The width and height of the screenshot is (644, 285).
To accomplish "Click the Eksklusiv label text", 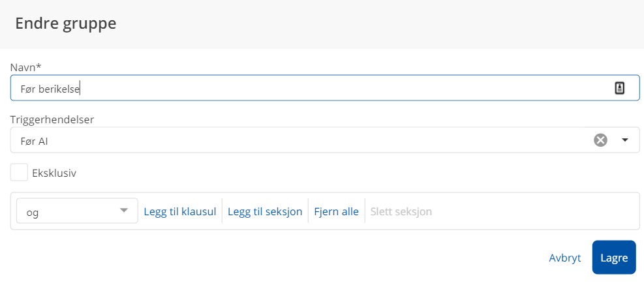I will pos(55,173).
